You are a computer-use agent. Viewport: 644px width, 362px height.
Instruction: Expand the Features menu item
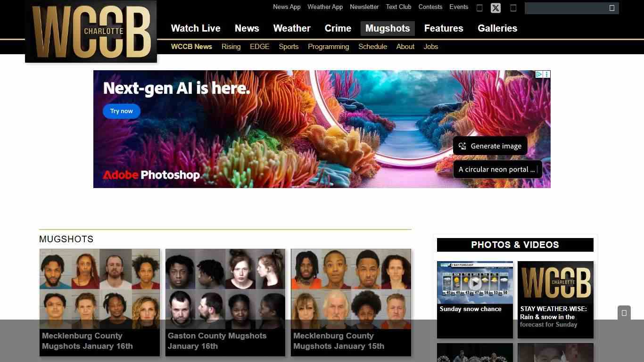(x=443, y=28)
